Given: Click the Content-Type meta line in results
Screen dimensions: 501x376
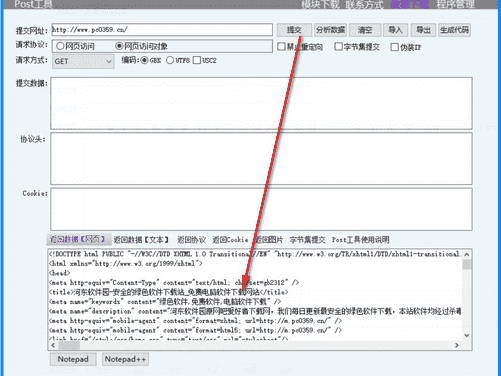Looking at the screenshot, I should (174, 283).
